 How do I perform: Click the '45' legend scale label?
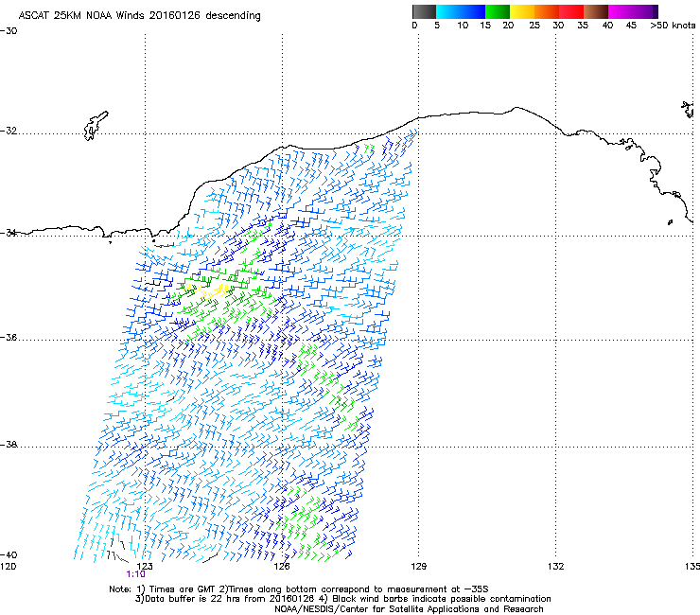pos(631,26)
